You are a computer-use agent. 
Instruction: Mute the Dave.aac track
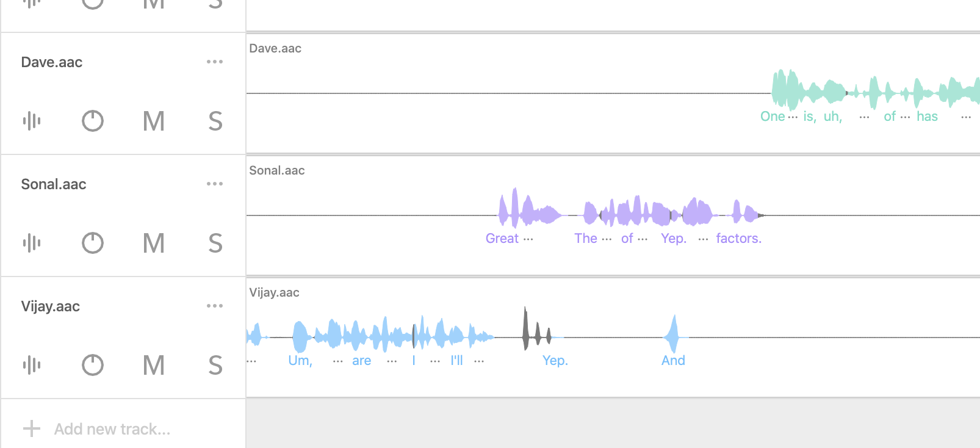pyautogui.click(x=154, y=121)
